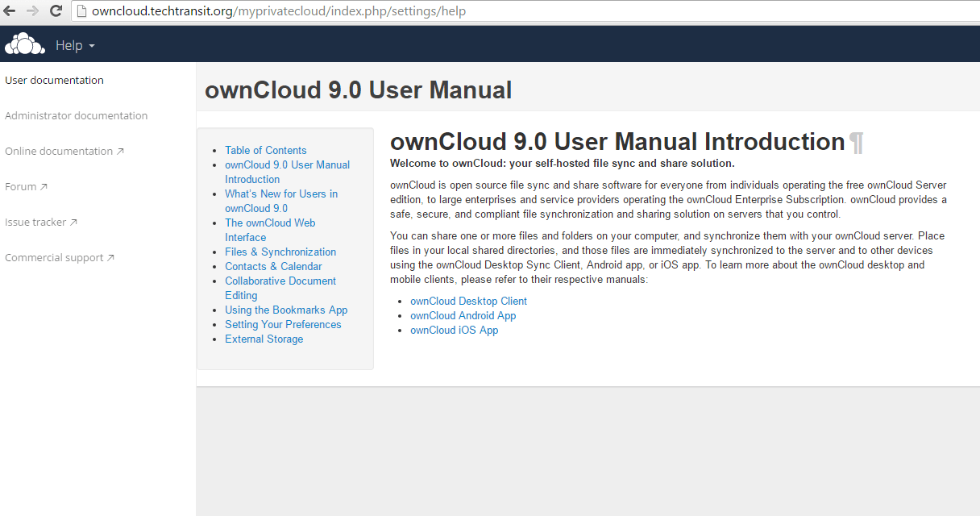Click the ownCloud 9.0 User Manual Introduction heading
Image resolution: width=980 pixels, height=516 pixels.
(x=617, y=142)
